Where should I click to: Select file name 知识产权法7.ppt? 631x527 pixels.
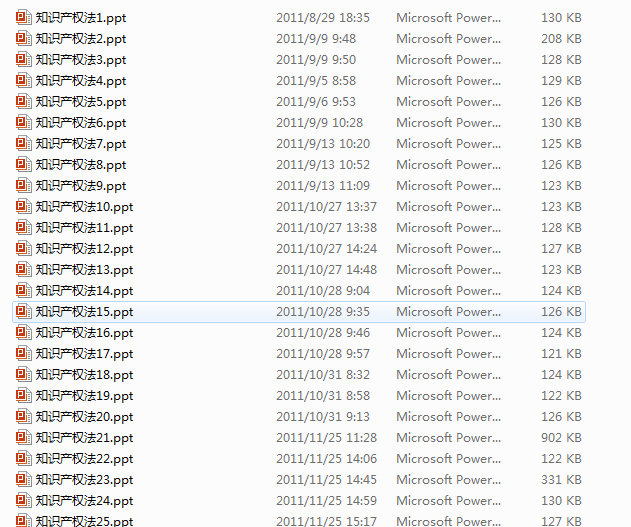(81, 144)
